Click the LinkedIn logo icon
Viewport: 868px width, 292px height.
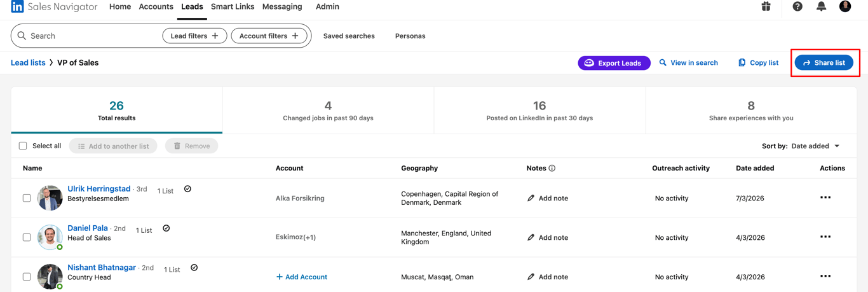[17, 6]
